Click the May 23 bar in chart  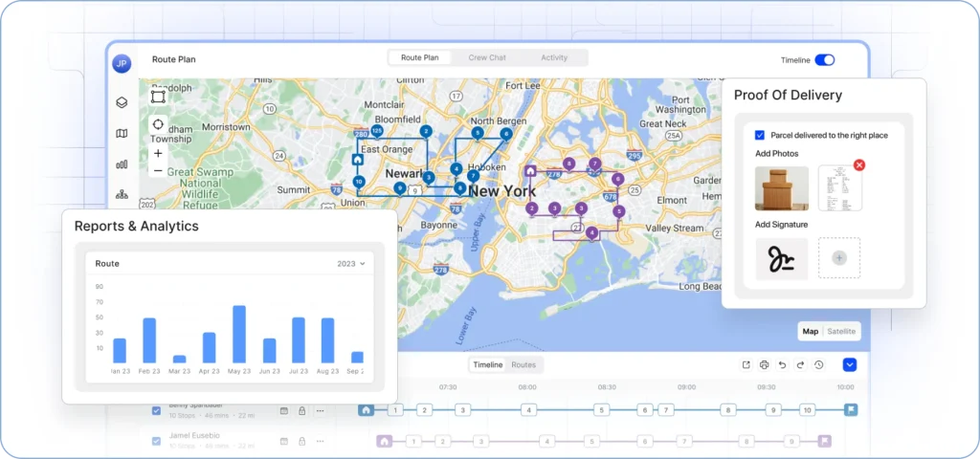tap(239, 334)
